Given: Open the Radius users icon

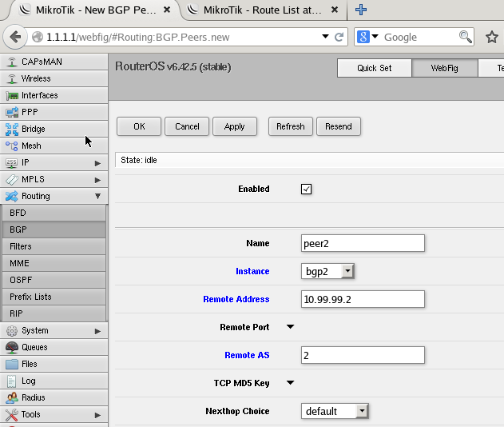Looking at the screenshot, I should click(x=12, y=397).
